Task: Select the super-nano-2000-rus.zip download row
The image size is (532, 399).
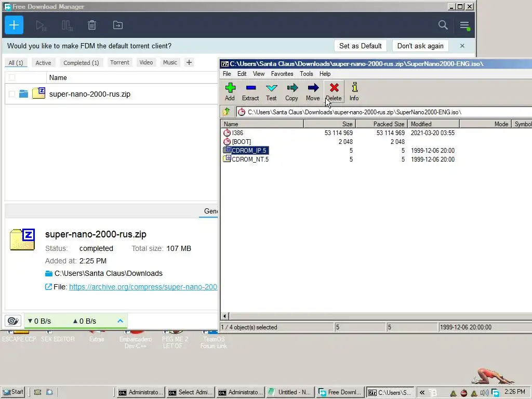Action: click(111, 94)
